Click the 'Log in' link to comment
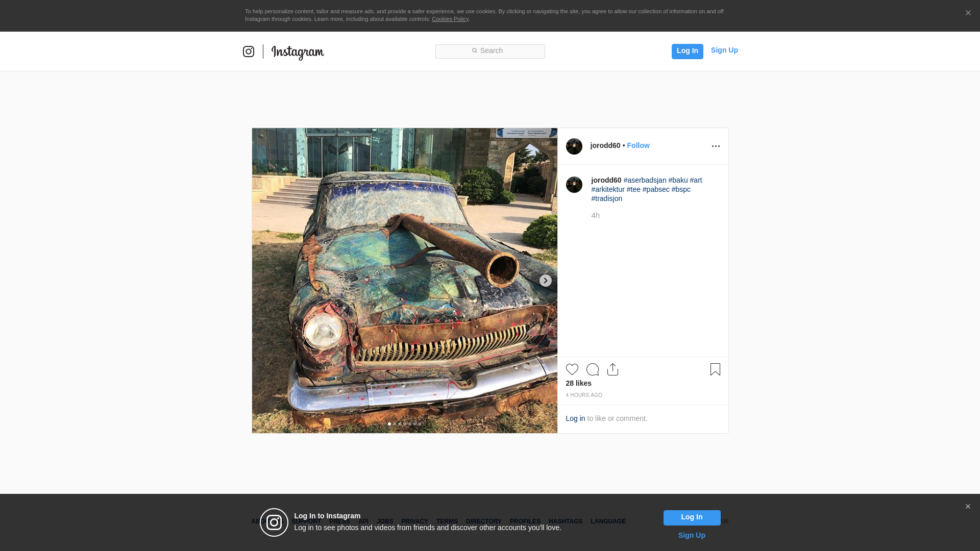Image resolution: width=980 pixels, height=551 pixels. (575, 418)
